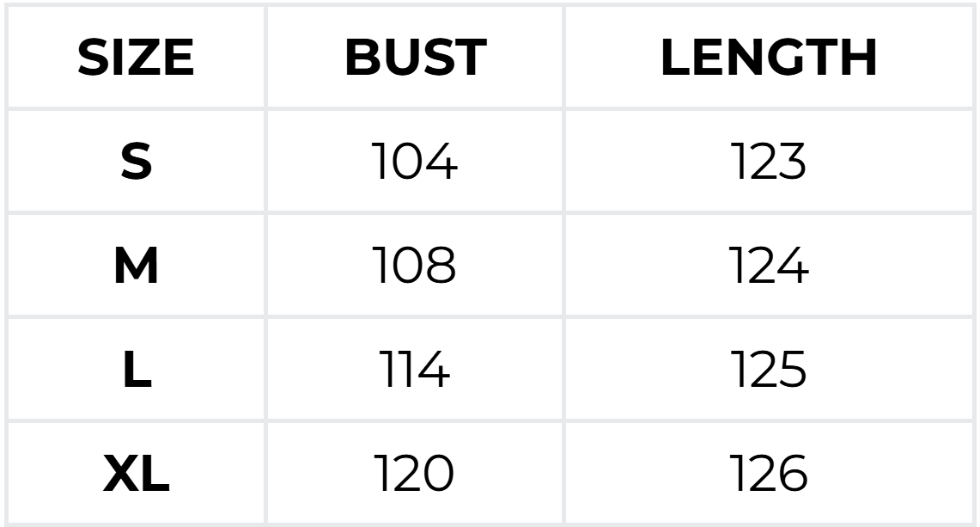Click bust value 104

(415, 162)
